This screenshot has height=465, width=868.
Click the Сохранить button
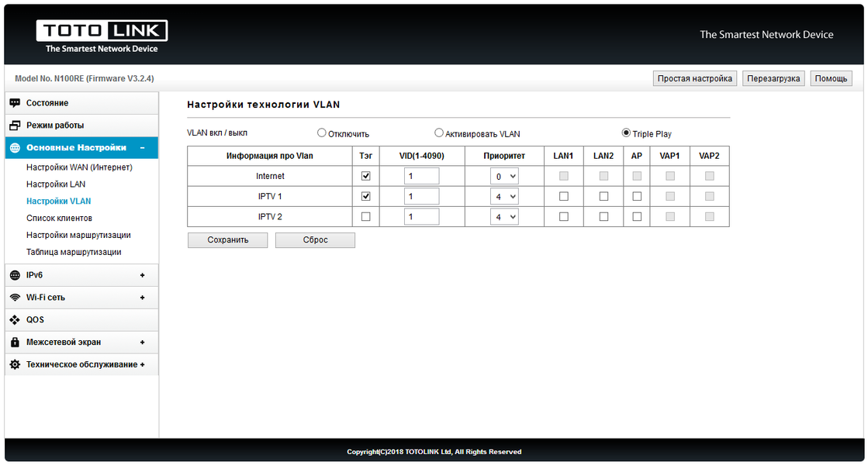(x=227, y=240)
